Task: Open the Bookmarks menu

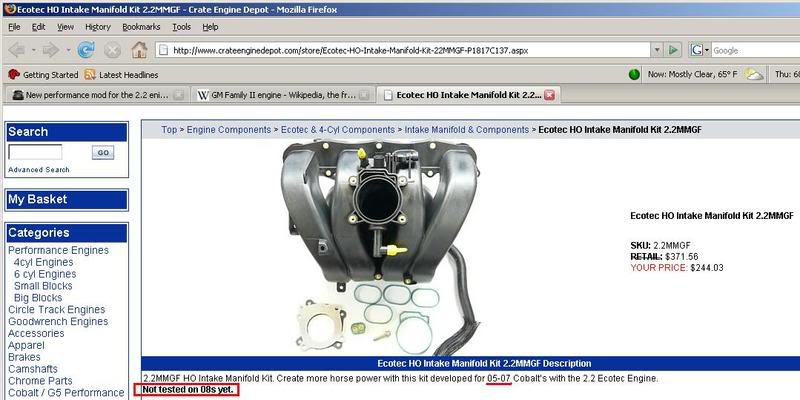Action: 141,27
